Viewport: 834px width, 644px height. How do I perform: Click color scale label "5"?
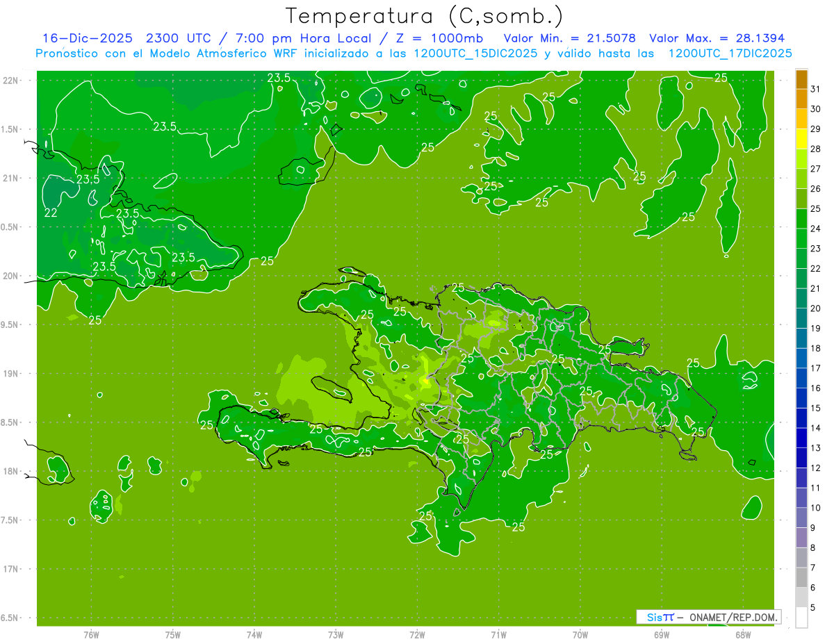point(813,607)
